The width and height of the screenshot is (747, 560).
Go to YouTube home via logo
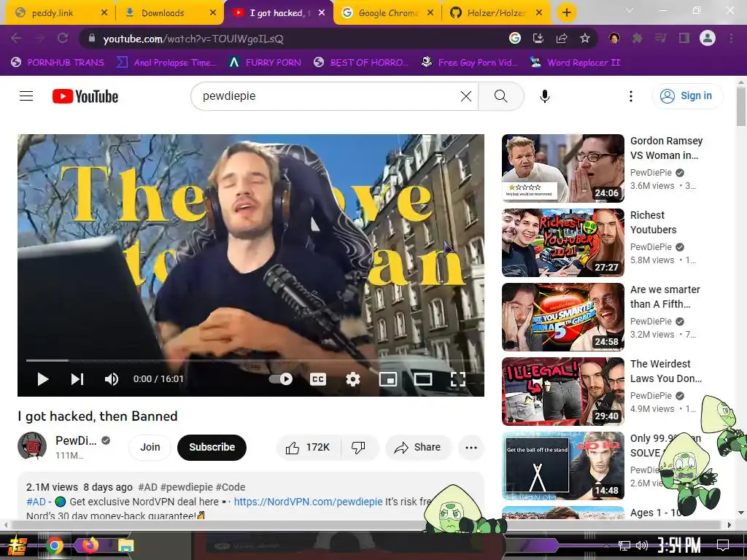pos(85,96)
